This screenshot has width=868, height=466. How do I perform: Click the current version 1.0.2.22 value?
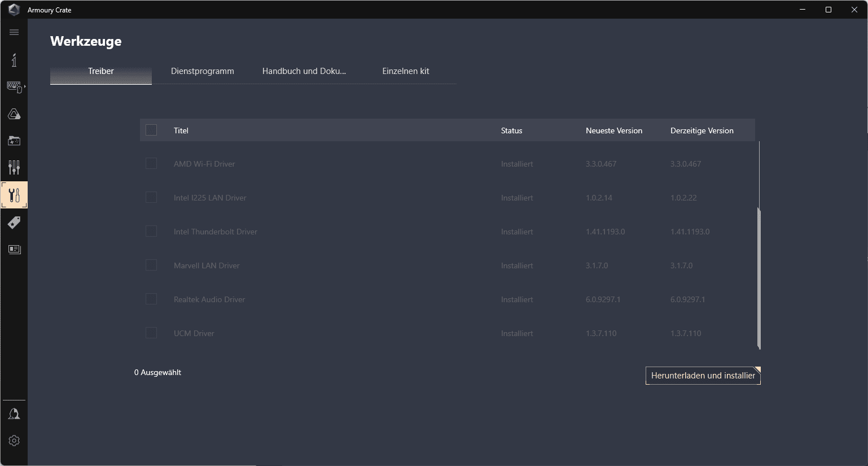pos(683,198)
